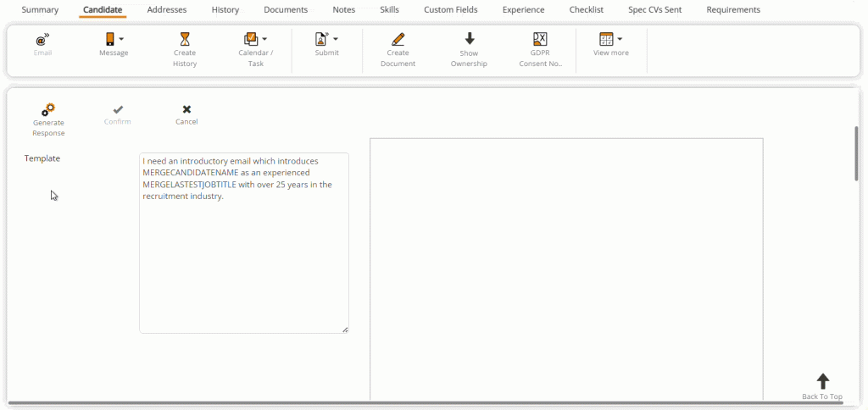Viewport: 868px width, 410px height.
Task: Click the Create Document pencil icon
Action: tap(398, 39)
